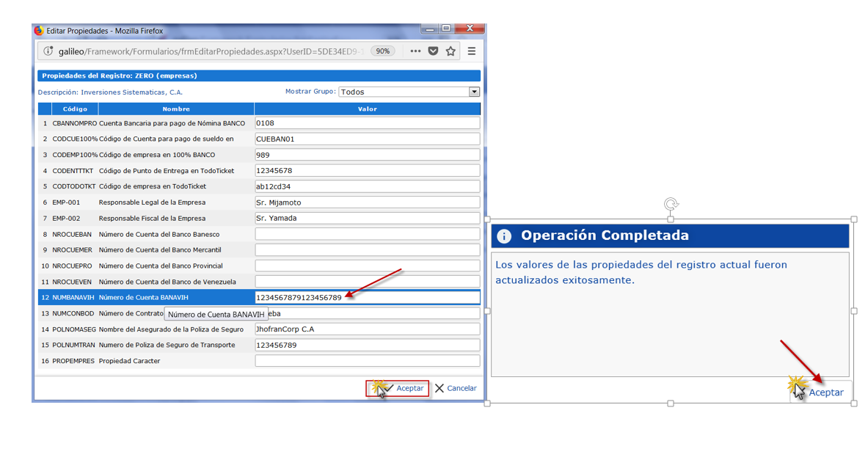Screen dimensions: 868x457
Task: Click the Nombre column header
Action: point(176,109)
